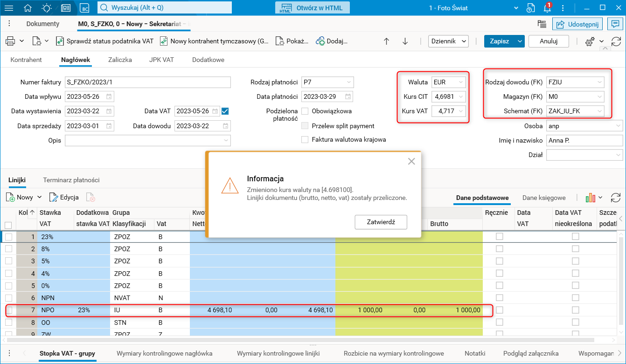Go to previous record with up arrow
The width and height of the screenshot is (626, 364).
tap(386, 41)
